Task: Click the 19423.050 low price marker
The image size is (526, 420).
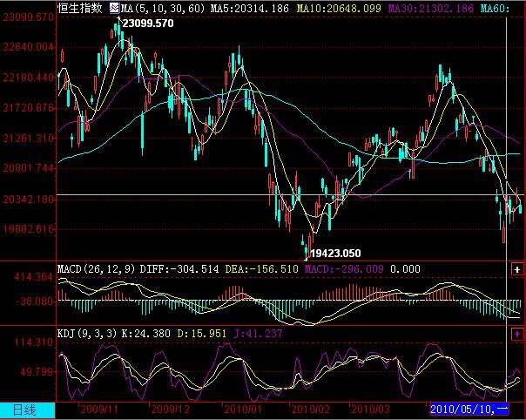Action: (x=335, y=254)
